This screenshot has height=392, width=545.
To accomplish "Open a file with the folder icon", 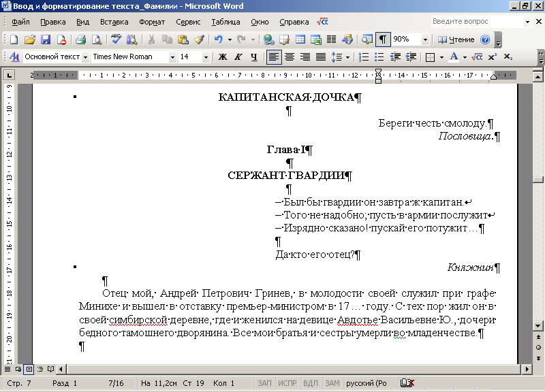I will (30, 39).
